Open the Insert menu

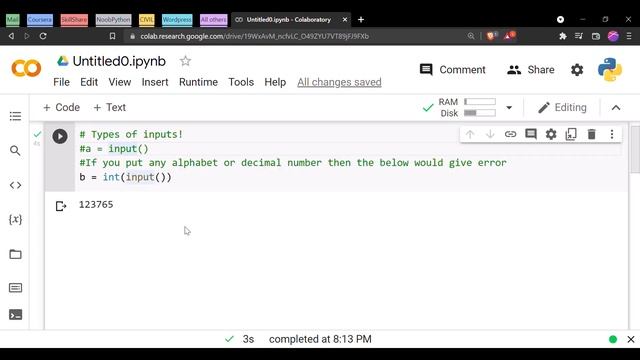click(x=155, y=82)
